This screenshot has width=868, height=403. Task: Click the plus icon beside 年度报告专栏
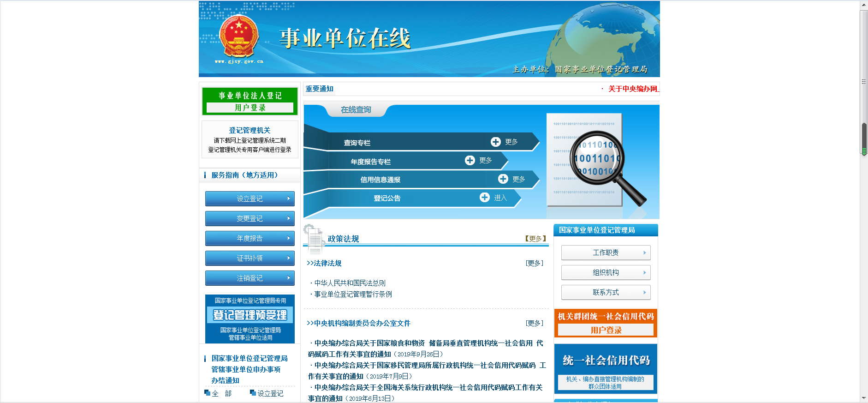470,160
